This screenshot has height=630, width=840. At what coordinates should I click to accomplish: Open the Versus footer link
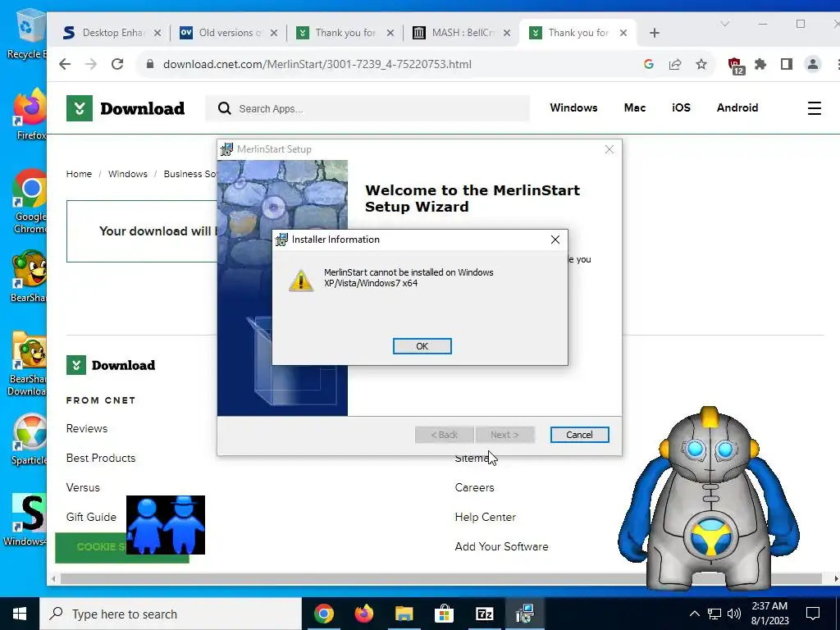coord(83,487)
